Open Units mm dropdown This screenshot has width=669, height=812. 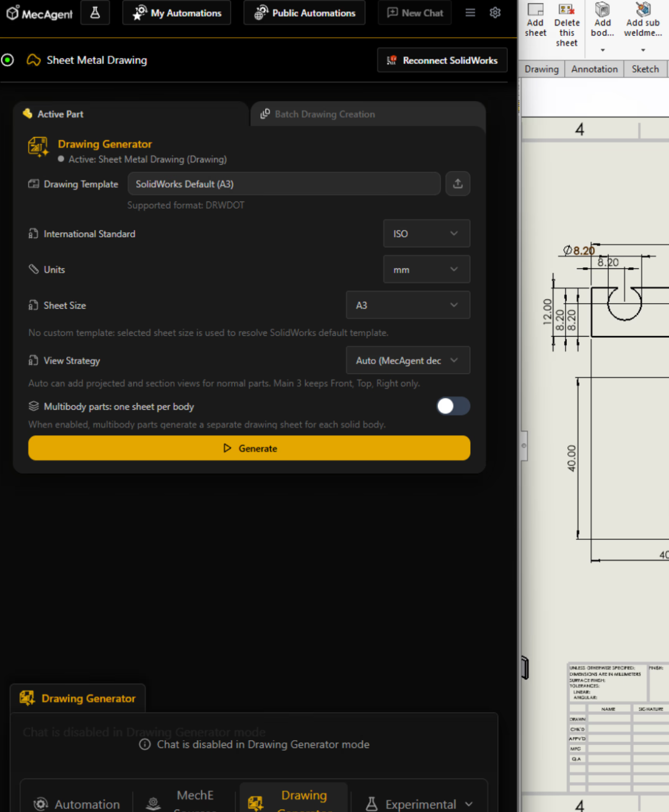pyautogui.click(x=426, y=270)
